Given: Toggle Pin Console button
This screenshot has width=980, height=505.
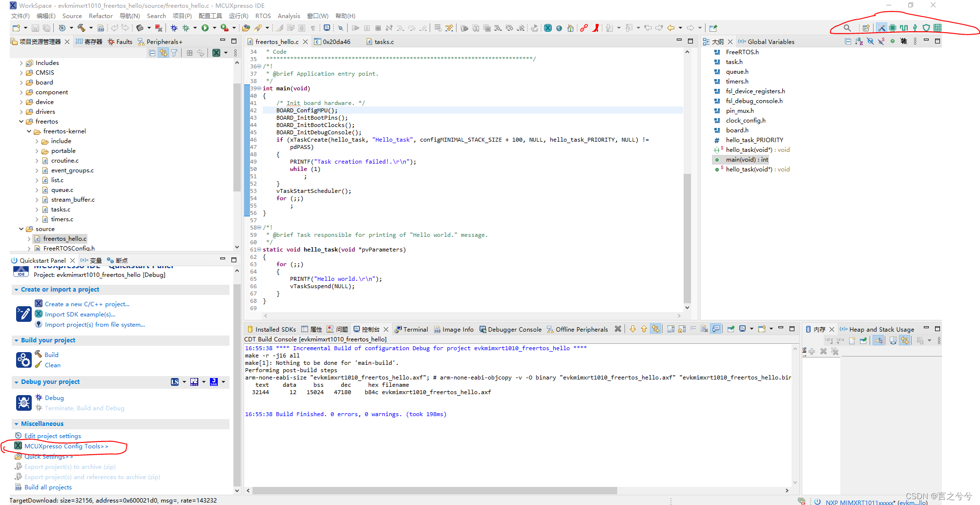Looking at the screenshot, I should tap(730, 329).
